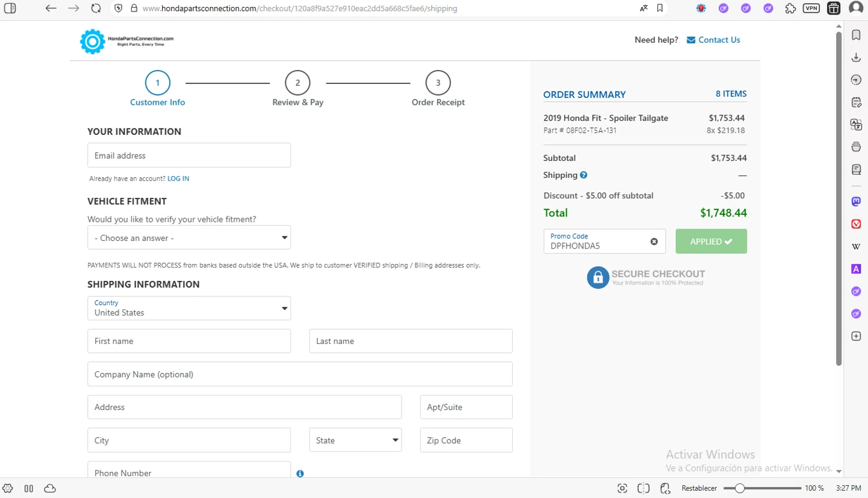Open the Notes panel in right sidebar
868x498 pixels.
[856, 102]
